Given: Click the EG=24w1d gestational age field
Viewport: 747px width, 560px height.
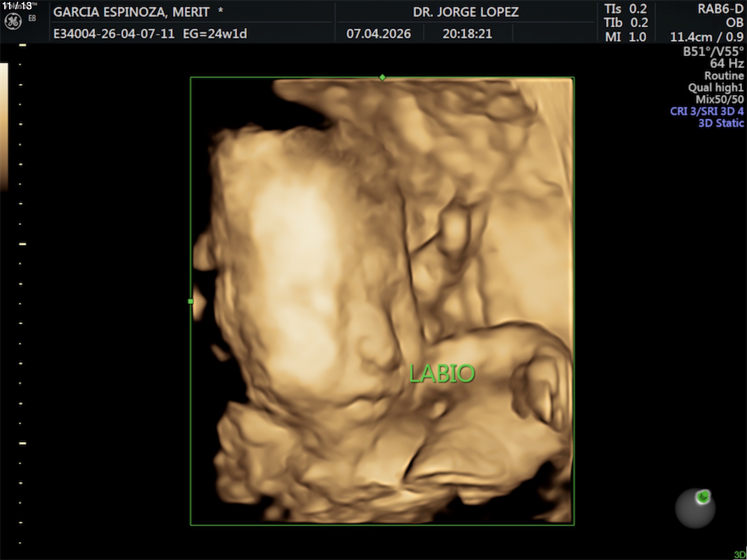Looking at the screenshot, I should tap(215, 34).
